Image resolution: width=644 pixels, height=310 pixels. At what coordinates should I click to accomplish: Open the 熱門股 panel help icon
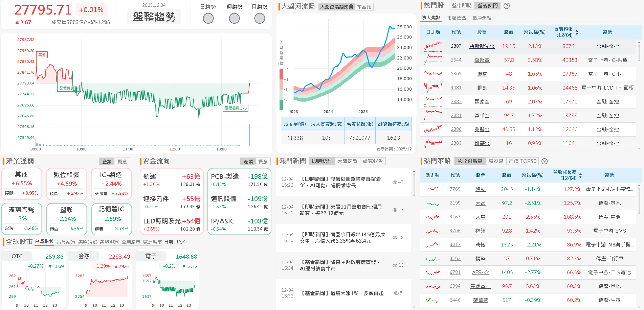click(507, 6)
